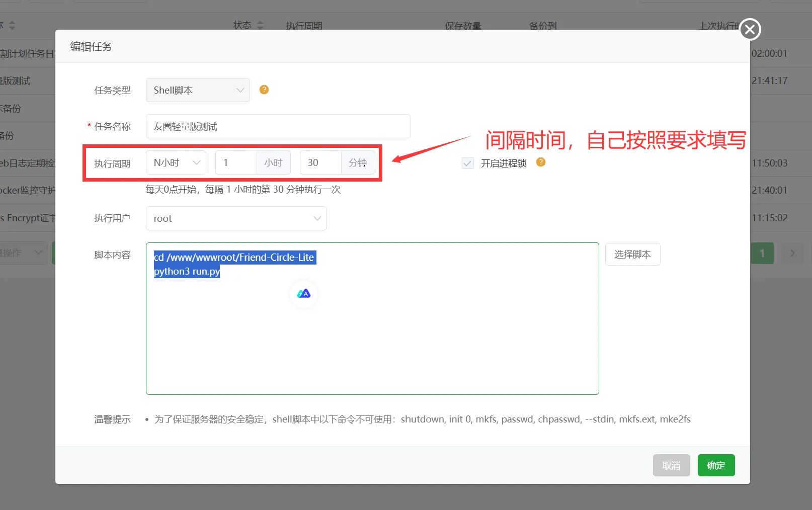This screenshot has width=812, height=510.
Task: Click the next page arrow in pagination
Action: (x=792, y=253)
